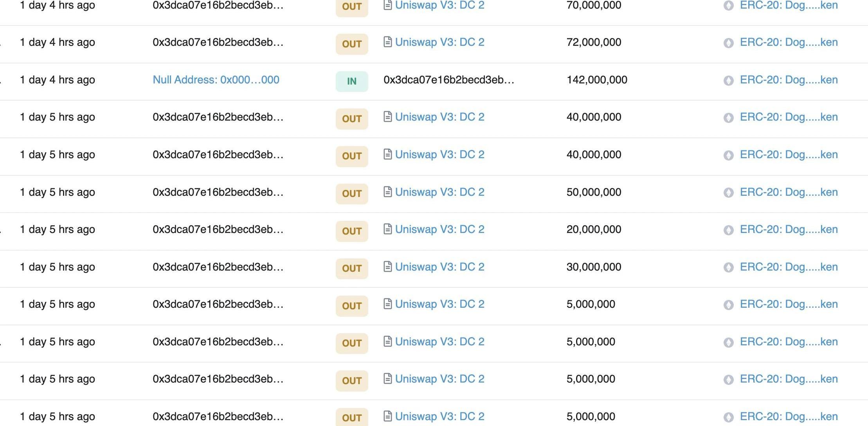Click token logo in the 20,000,000 row
Image resolution: width=868 pixels, height=426 pixels.
(x=728, y=230)
